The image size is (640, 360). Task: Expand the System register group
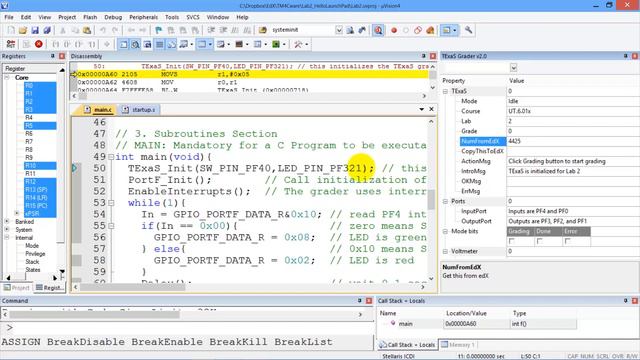(x=7, y=230)
